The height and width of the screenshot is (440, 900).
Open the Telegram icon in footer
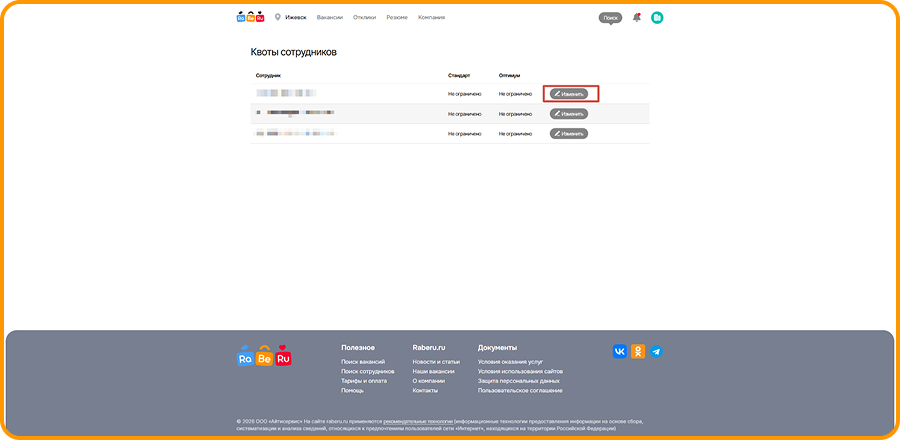656,351
